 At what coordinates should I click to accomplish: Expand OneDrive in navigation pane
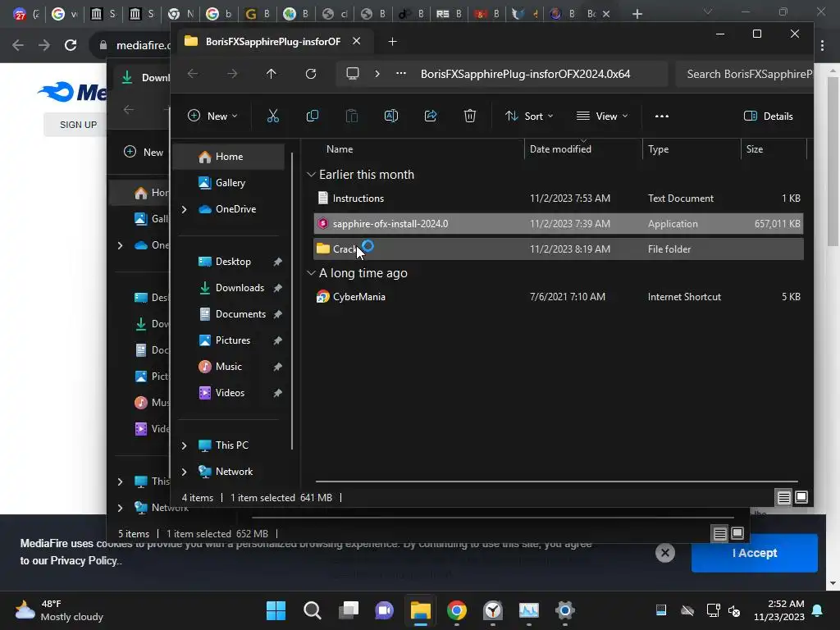coord(184,209)
